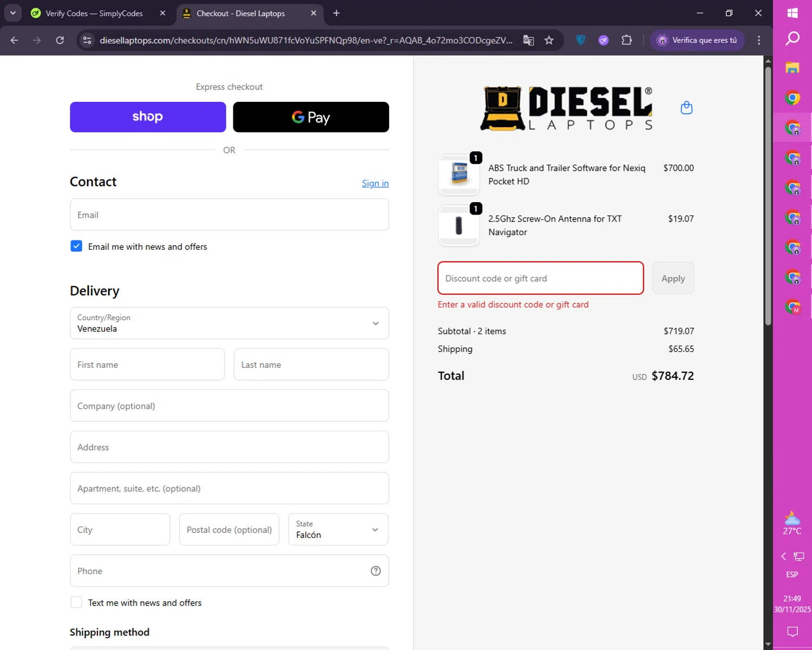
Task: Click the translate page icon
Action: point(528,40)
